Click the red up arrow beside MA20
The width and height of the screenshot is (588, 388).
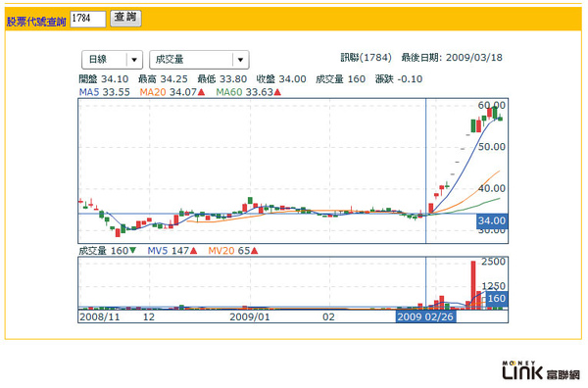point(201,92)
